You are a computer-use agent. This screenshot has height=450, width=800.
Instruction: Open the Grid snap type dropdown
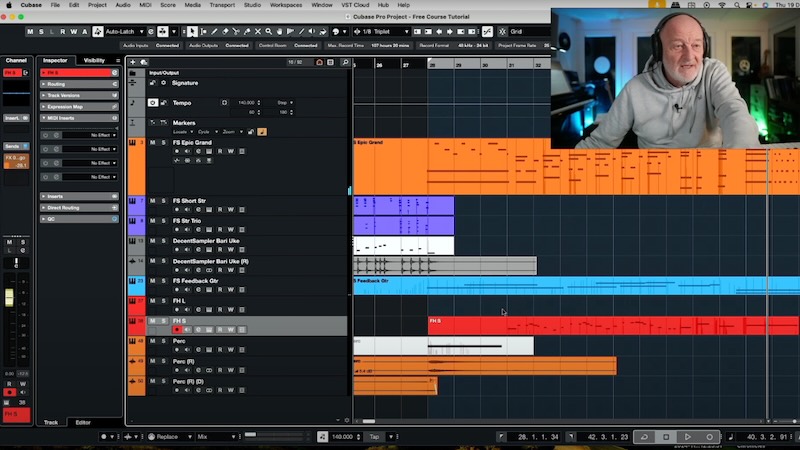point(528,32)
